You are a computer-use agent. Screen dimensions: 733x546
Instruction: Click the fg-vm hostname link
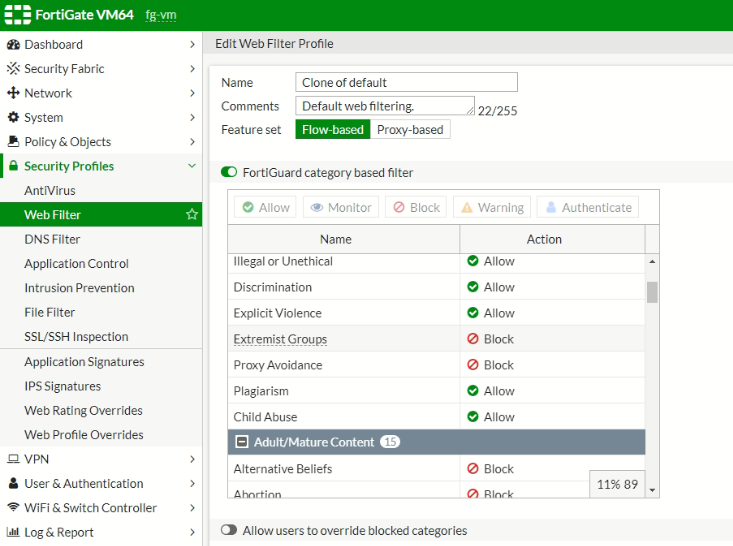[x=161, y=15]
